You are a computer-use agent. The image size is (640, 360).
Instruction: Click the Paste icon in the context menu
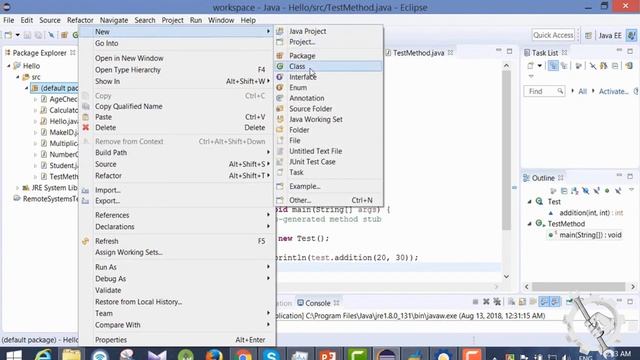86,117
